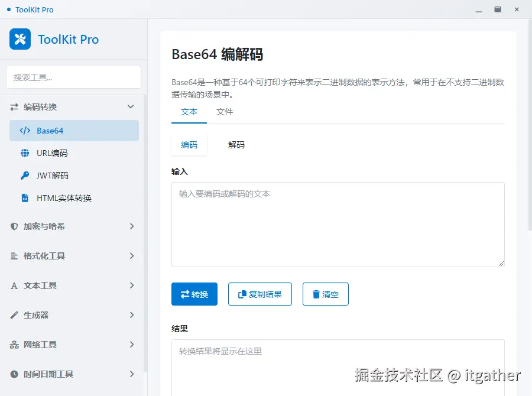Screen dimensions: 532x396
Task: Click the network icon beside 网络工具
Action: pyautogui.click(x=14, y=345)
